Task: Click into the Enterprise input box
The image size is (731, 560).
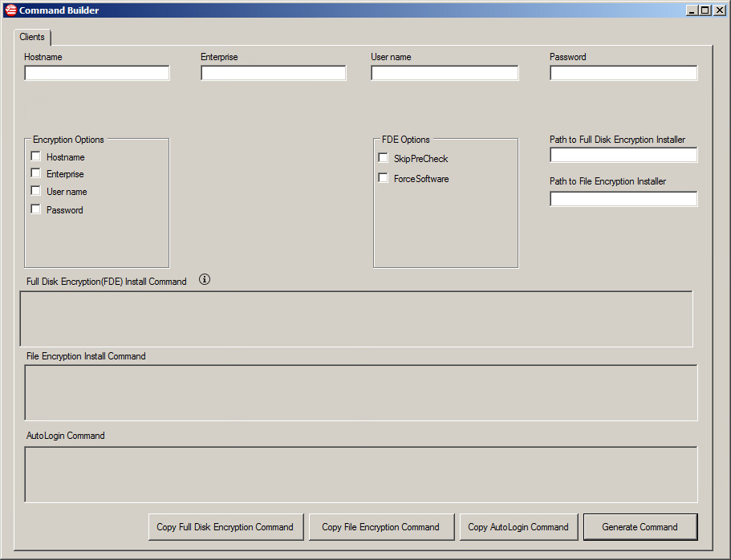Action: tap(273, 73)
